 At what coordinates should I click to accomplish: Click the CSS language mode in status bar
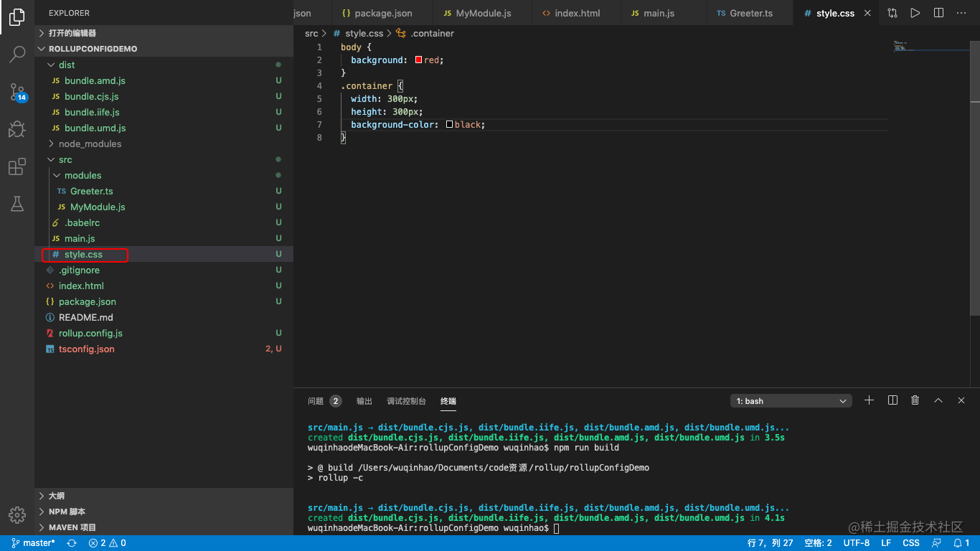click(x=911, y=543)
